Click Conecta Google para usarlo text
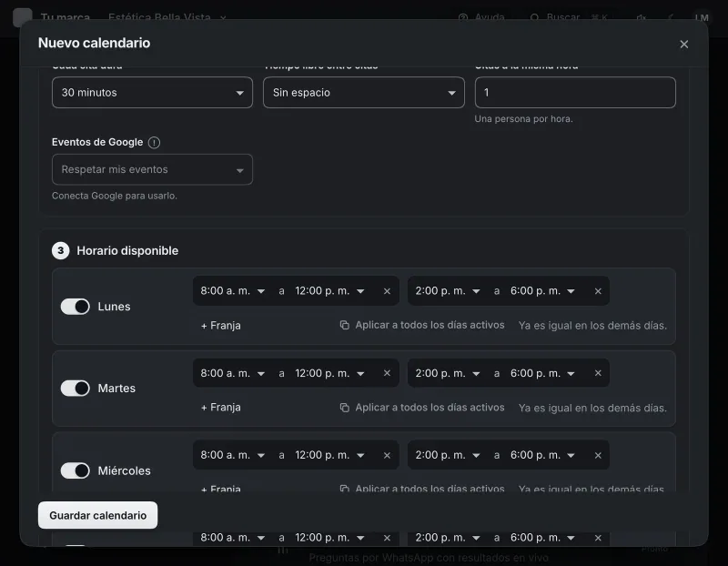The image size is (728, 566). pos(115,196)
